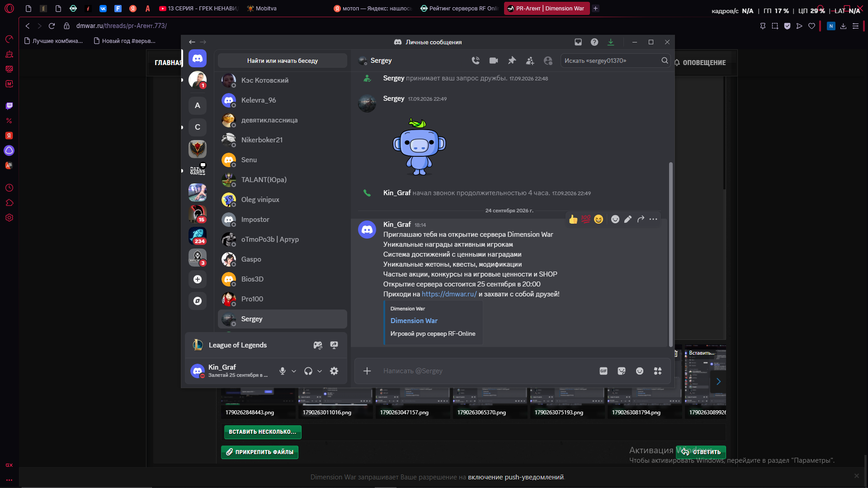Switch to Рейтинг серверов RF Online browser tab
The width and height of the screenshot is (868, 488).
click(459, 8)
